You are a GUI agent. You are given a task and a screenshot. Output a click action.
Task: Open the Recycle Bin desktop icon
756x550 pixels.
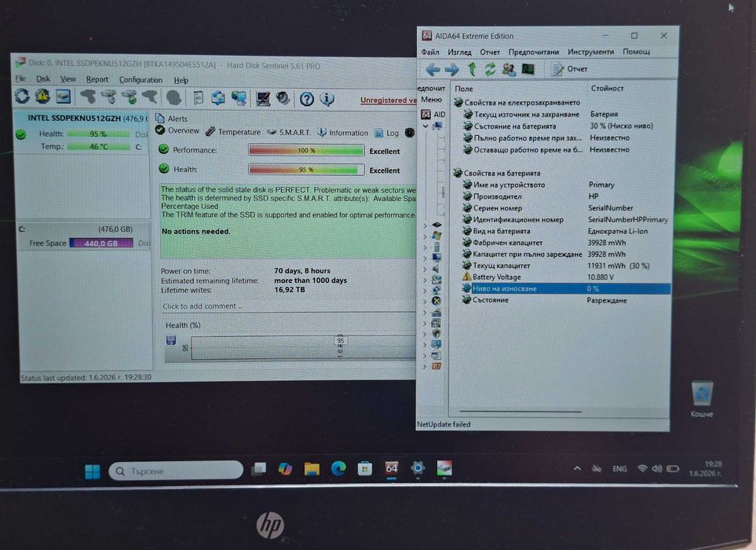click(x=702, y=399)
